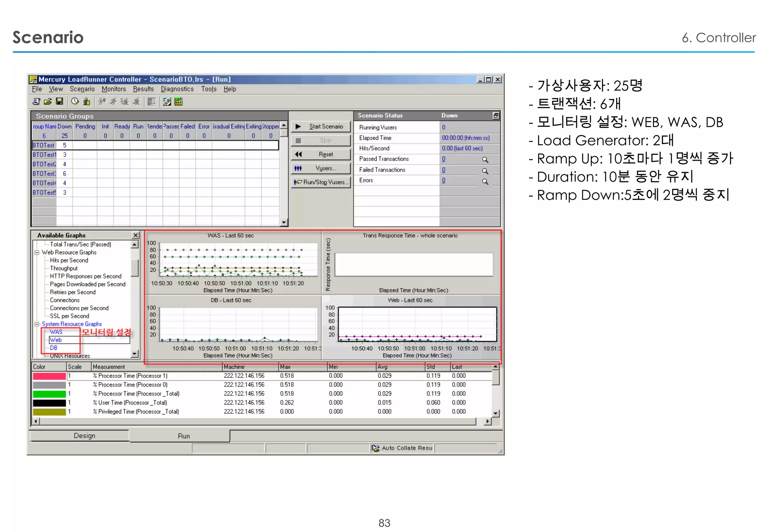Screen dimensions: 769x532
Task: Select the Web monitor graph item
Action: [x=56, y=340]
